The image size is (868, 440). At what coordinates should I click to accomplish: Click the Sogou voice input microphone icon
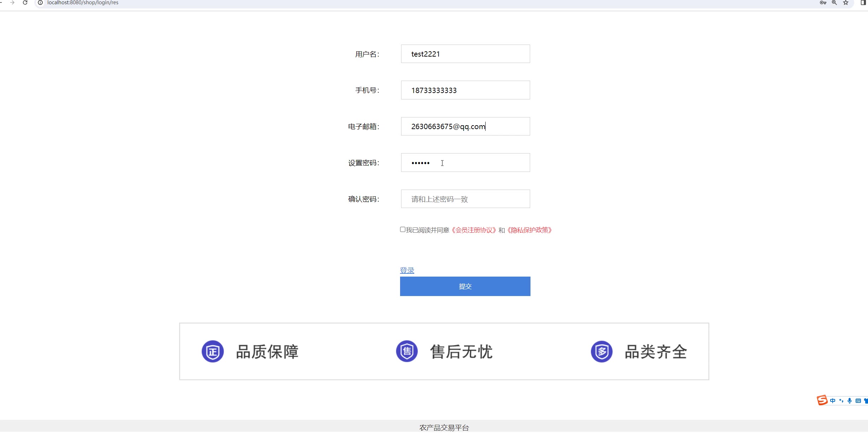pyautogui.click(x=850, y=401)
